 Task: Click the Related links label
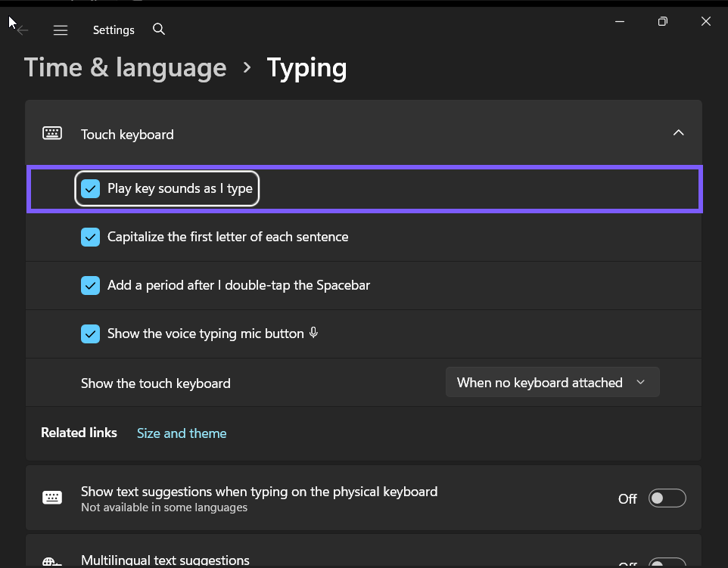pyautogui.click(x=79, y=433)
